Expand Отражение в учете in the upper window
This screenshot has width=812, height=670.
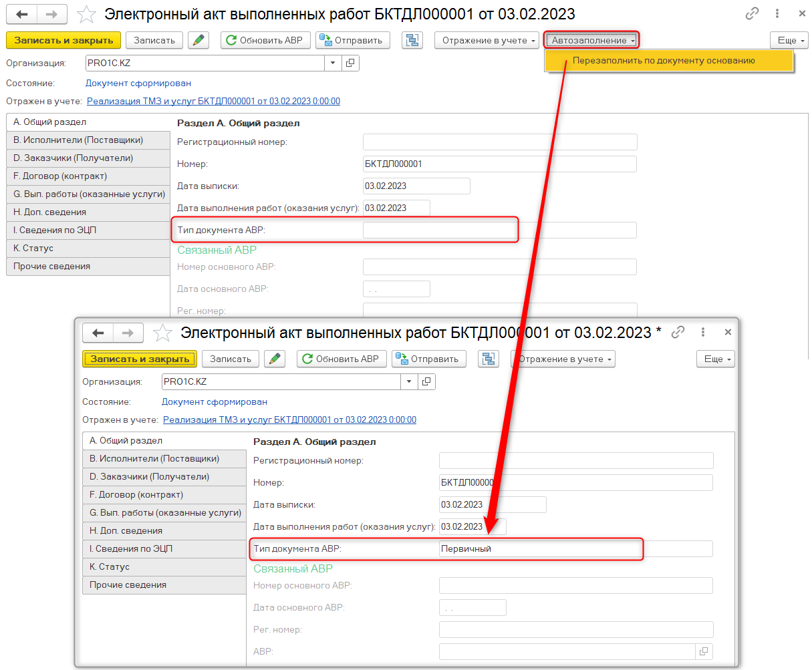[x=487, y=40]
